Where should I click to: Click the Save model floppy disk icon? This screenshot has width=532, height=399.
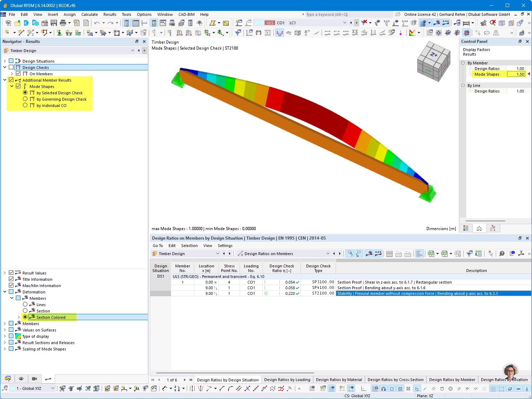[x=54, y=23]
